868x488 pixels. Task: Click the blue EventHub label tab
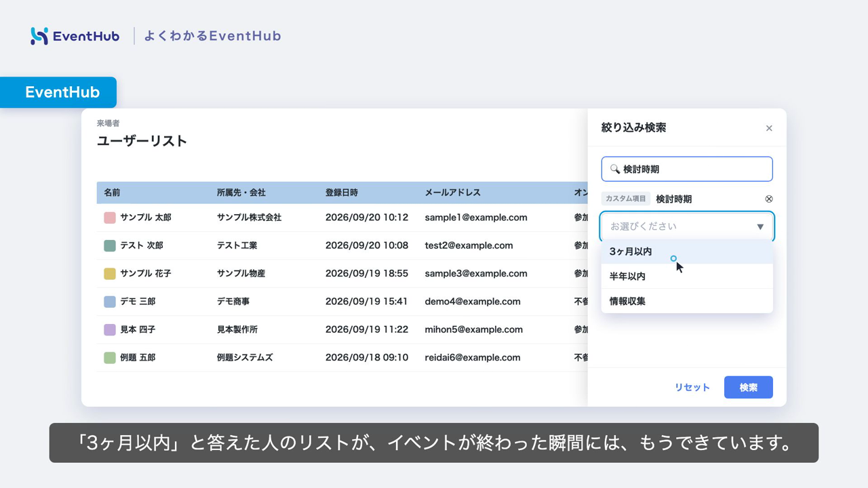tap(58, 92)
